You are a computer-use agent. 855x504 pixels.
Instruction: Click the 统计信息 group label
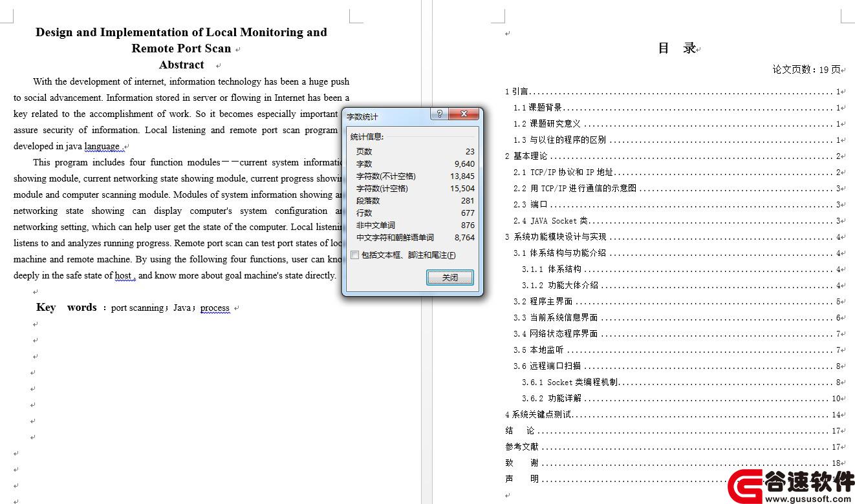pyautogui.click(x=367, y=137)
